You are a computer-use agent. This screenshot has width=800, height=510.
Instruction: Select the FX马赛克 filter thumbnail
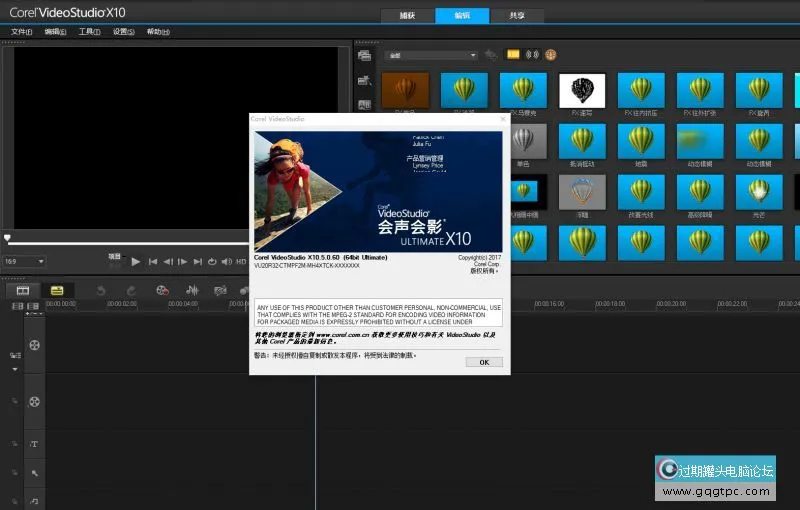pyautogui.click(x=523, y=91)
